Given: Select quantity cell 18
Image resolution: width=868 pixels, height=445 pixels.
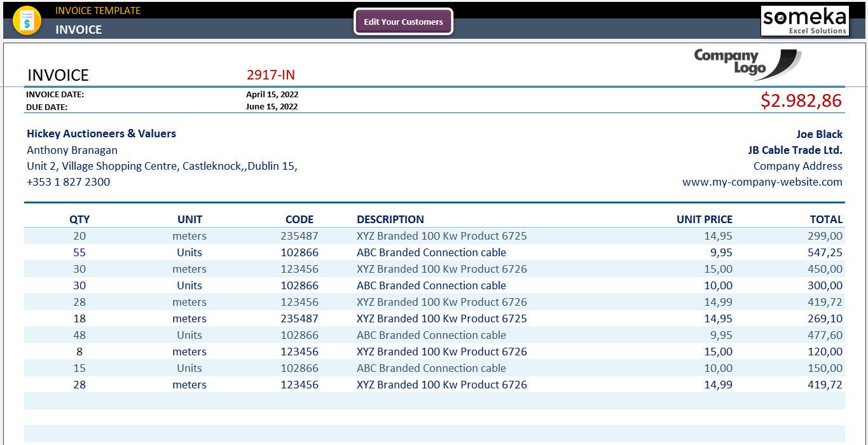Looking at the screenshot, I should click(x=79, y=318).
